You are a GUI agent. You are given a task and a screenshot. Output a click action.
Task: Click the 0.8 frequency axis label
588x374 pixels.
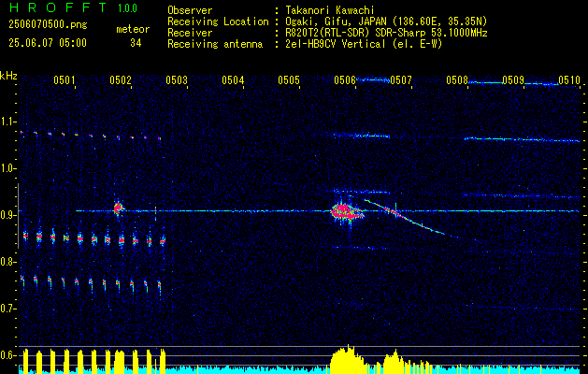pos(7,262)
